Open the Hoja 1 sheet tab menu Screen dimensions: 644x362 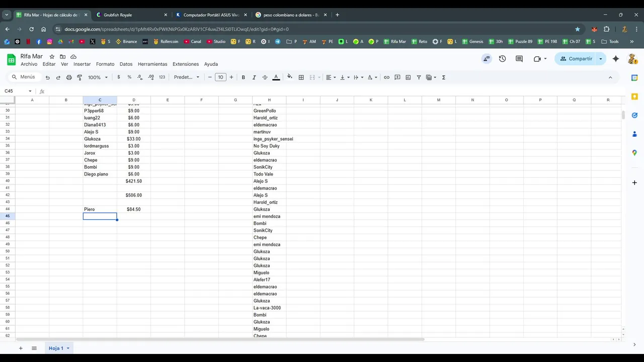(x=68, y=348)
